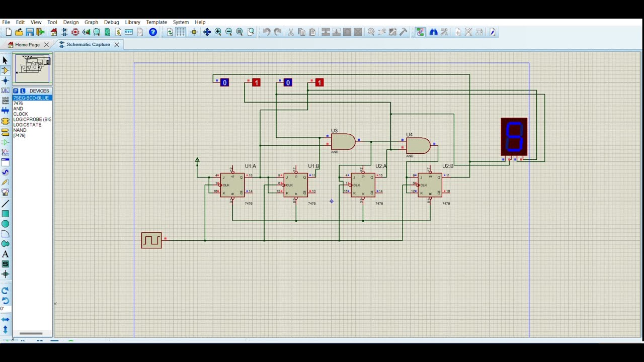This screenshot has width=644, height=362.
Task: Click the New Sheet page-plus icon
Action: (457, 32)
